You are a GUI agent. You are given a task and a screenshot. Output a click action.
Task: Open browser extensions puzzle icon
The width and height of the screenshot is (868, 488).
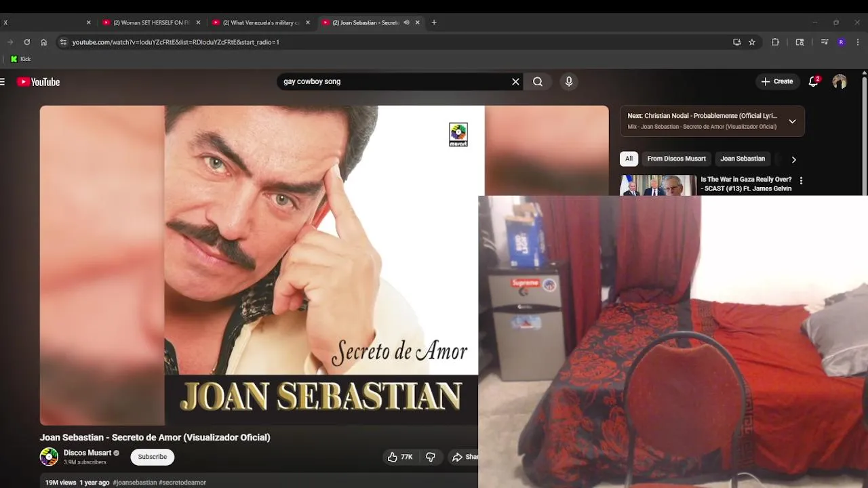tap(775, 42)
